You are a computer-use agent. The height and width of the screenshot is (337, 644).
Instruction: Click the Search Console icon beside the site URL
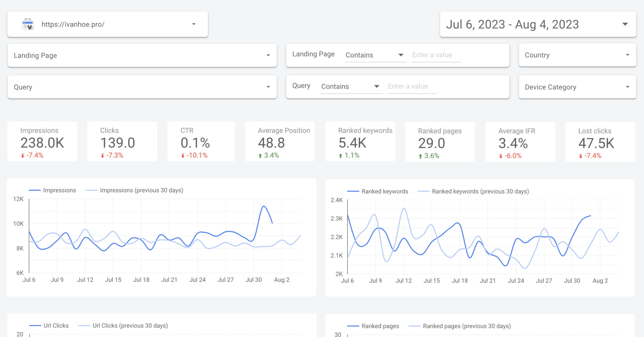(28, 24)
